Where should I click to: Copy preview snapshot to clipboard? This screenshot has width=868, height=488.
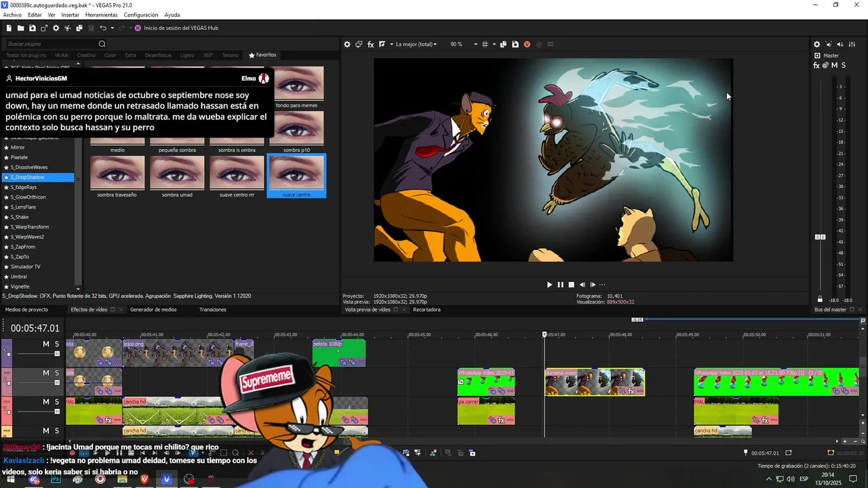[x=503, y=44]
